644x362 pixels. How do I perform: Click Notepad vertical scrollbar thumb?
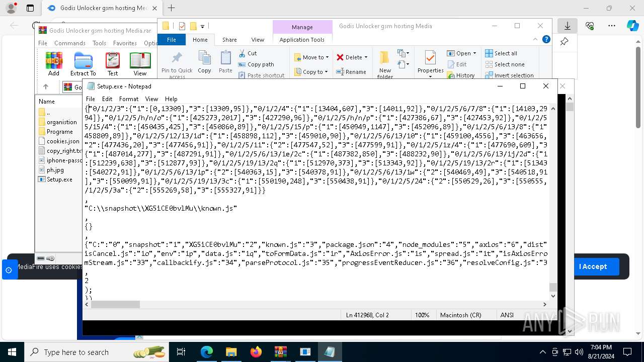[x=553, y=287]
